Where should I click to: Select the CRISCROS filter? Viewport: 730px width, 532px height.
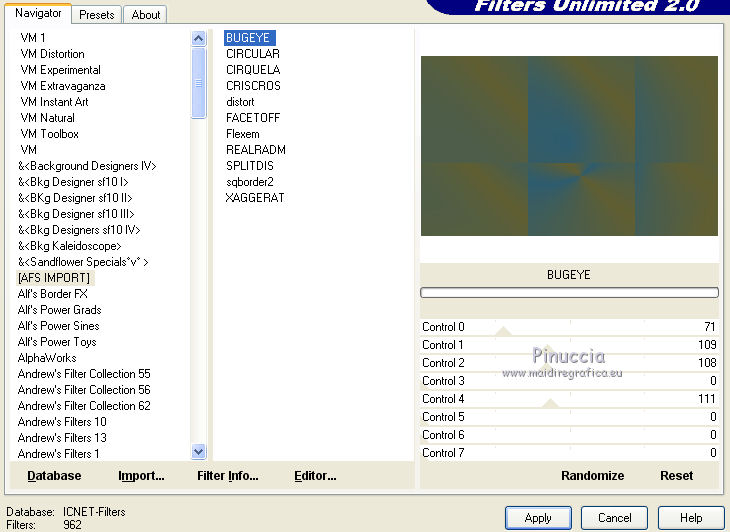coord(253,86)
